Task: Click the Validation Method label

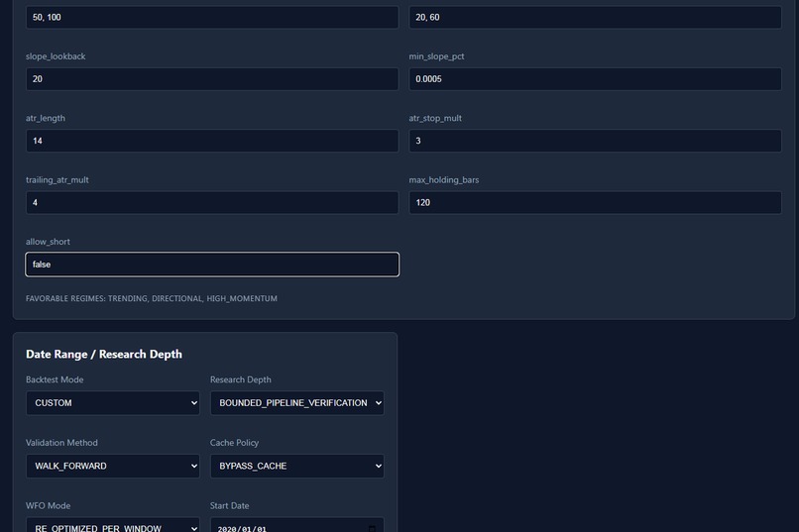Action: [61, 443]
